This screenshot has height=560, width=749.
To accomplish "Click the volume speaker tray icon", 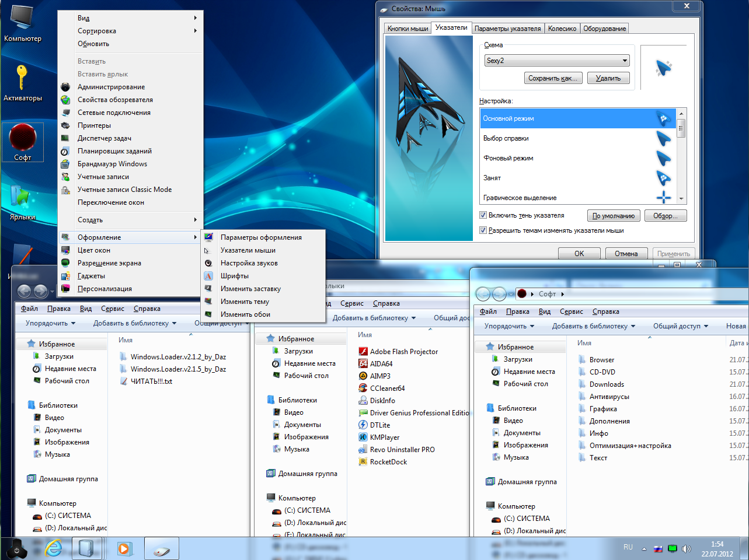I will pyautogui.click(x=686, y=549).
